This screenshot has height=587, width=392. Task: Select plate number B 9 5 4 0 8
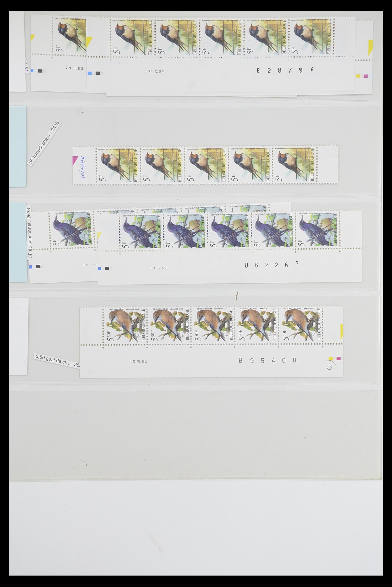[x=267, y=360]
